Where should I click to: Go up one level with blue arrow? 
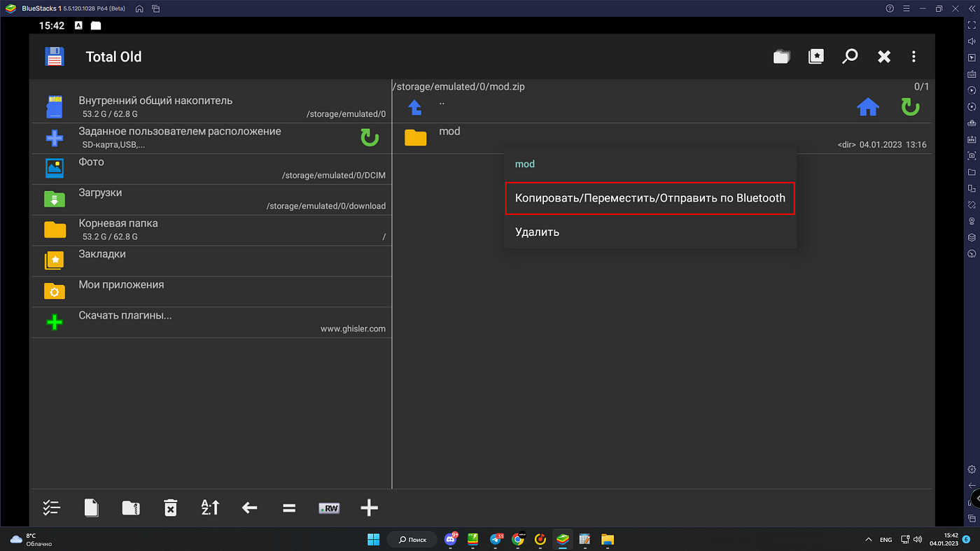pos(415,107)
